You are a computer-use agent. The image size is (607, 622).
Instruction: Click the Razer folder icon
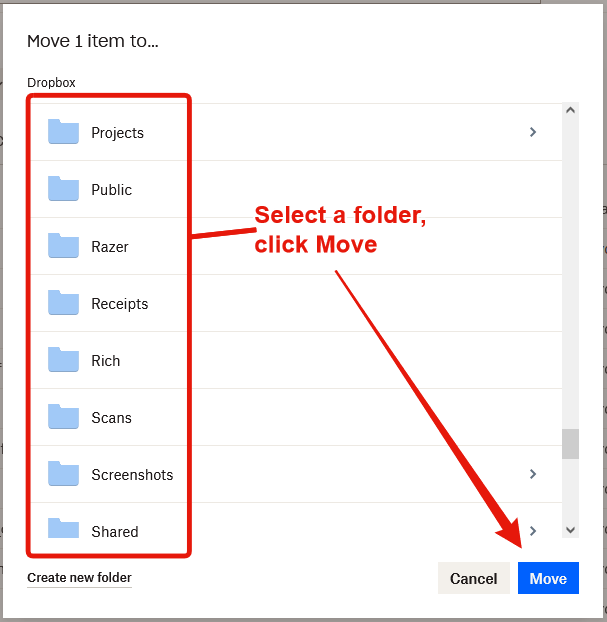tap(63, 246)
